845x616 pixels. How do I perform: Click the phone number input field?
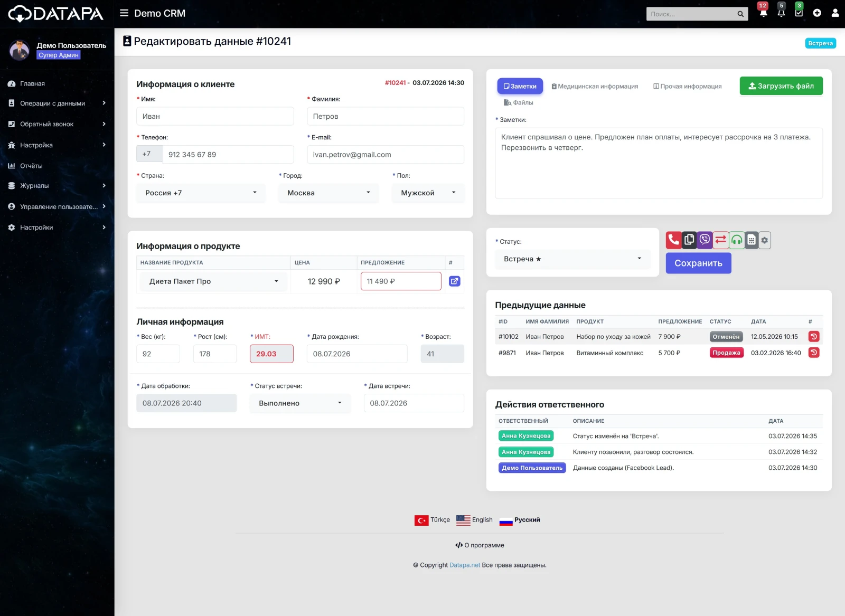pyautogui.click(x=228, y=154)
